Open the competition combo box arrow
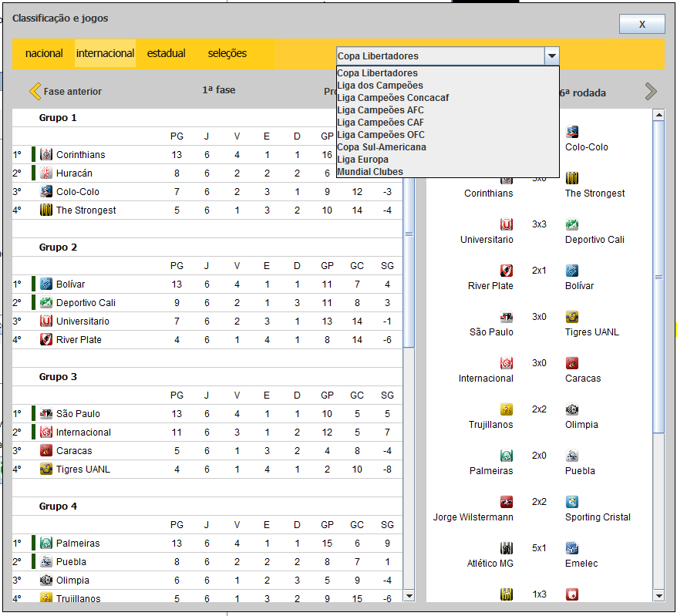The height and width of the screenshot is (616, 677). coord(552,56)
